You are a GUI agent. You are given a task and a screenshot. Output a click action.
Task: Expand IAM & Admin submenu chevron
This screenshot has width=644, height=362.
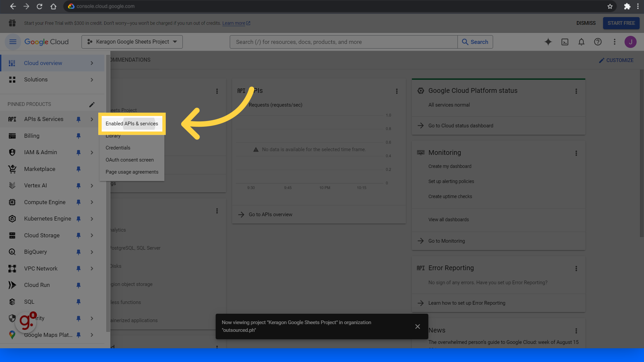[92, 153]
